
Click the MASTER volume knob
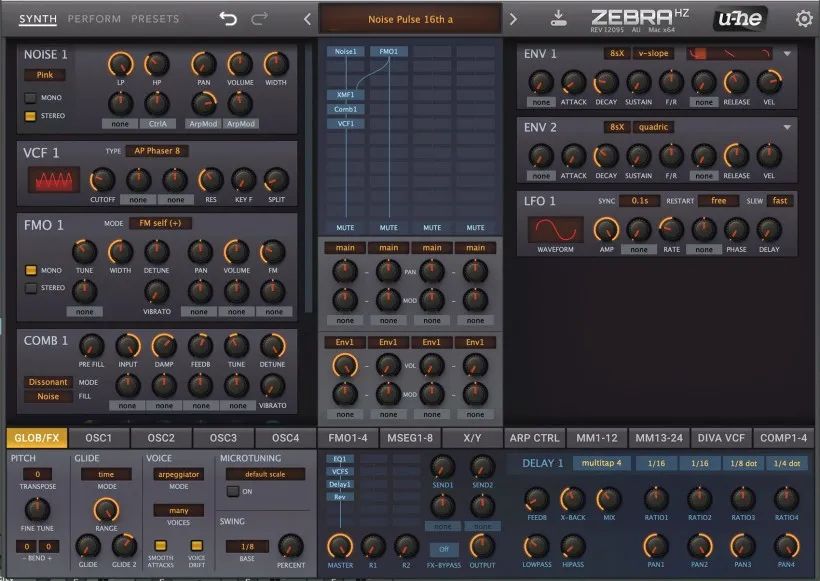point(340,546)
